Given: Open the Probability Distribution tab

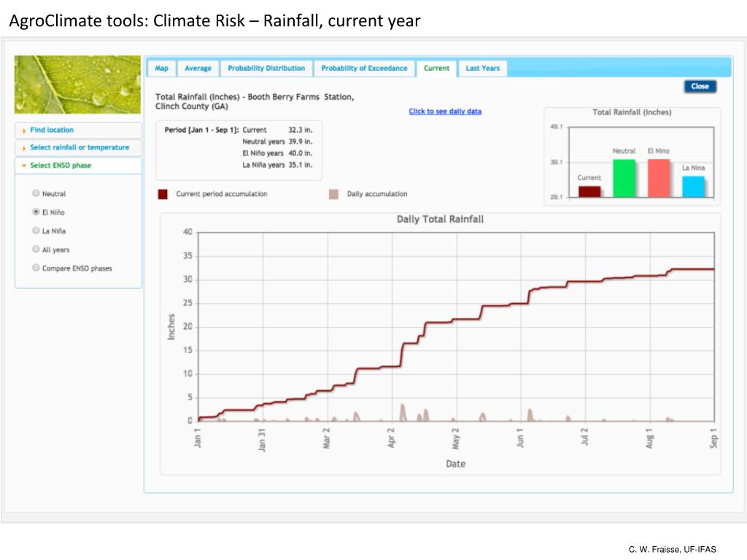Looking at the screenshot, I should tap(266, 68).
